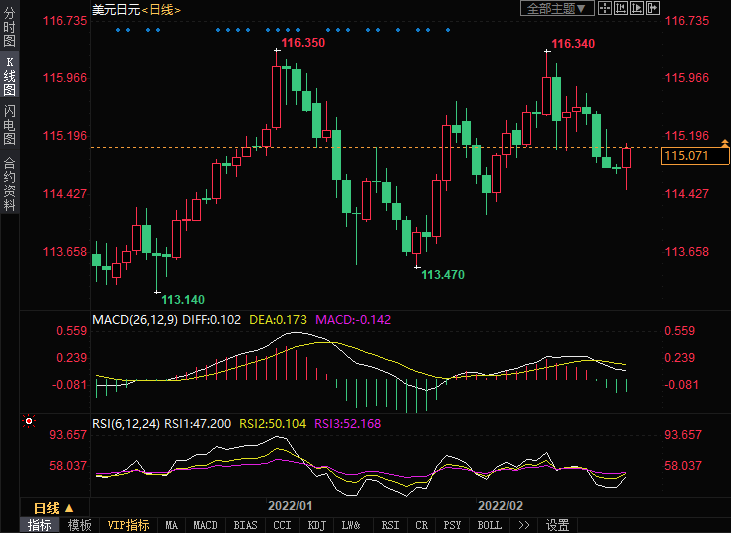Enable the KDJ indicator
This screenshot has width=731, height=533.
(316, 525)
